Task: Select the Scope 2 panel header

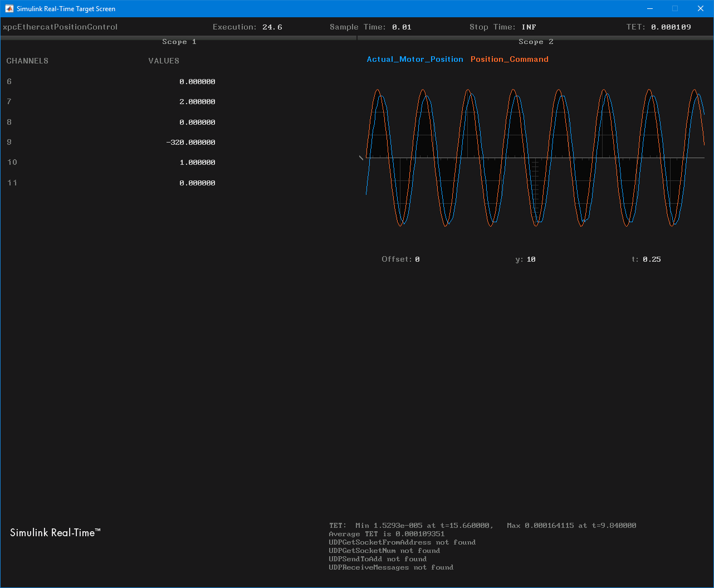Action: pos(535,42)
